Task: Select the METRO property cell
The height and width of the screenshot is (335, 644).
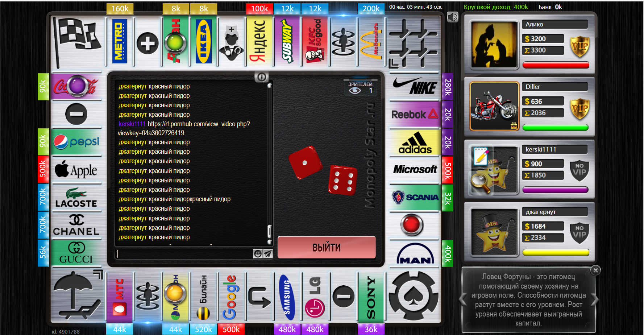Action: click(x=120, y=41)
